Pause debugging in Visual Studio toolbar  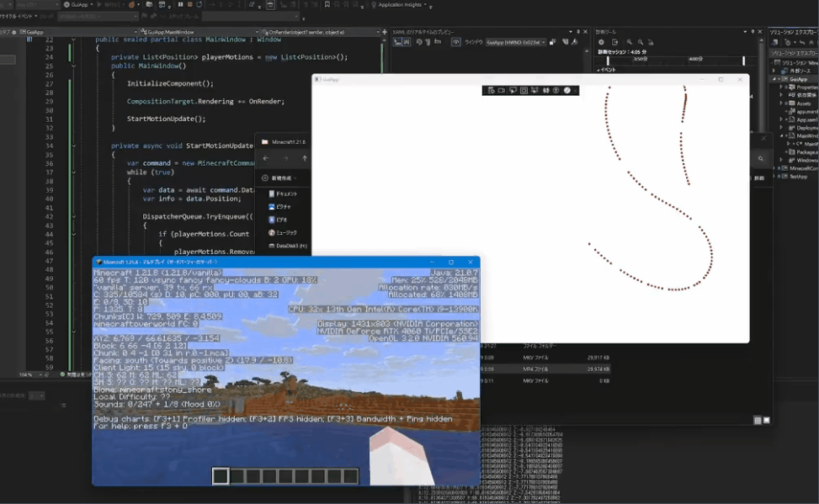click(180, 5)
